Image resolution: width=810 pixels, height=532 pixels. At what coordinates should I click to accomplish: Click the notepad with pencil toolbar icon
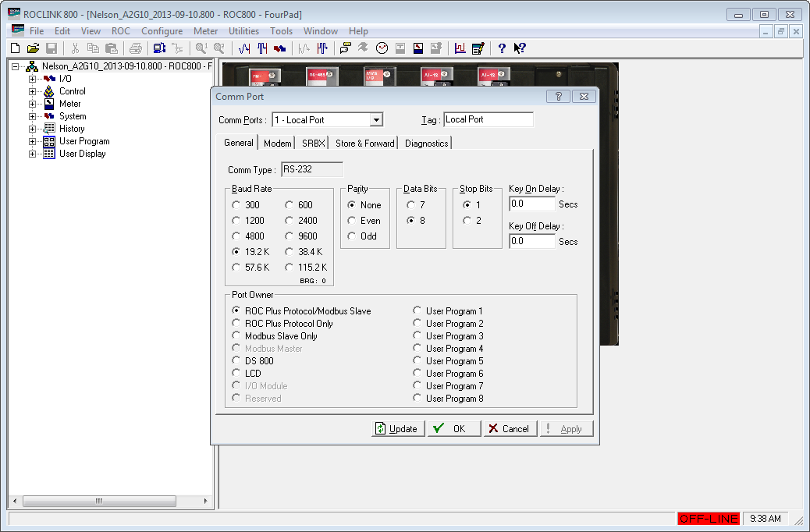pyautogui.click(x=478, y=48)
